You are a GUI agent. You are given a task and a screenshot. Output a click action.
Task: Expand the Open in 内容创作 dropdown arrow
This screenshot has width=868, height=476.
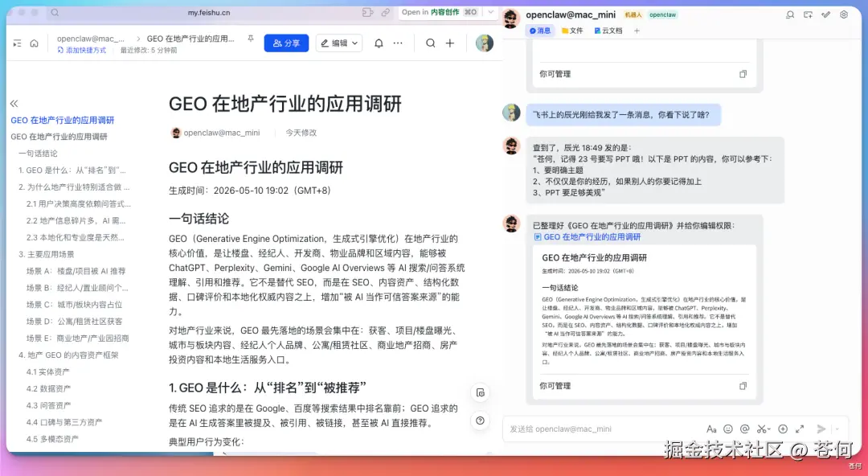tap(490, 12)
